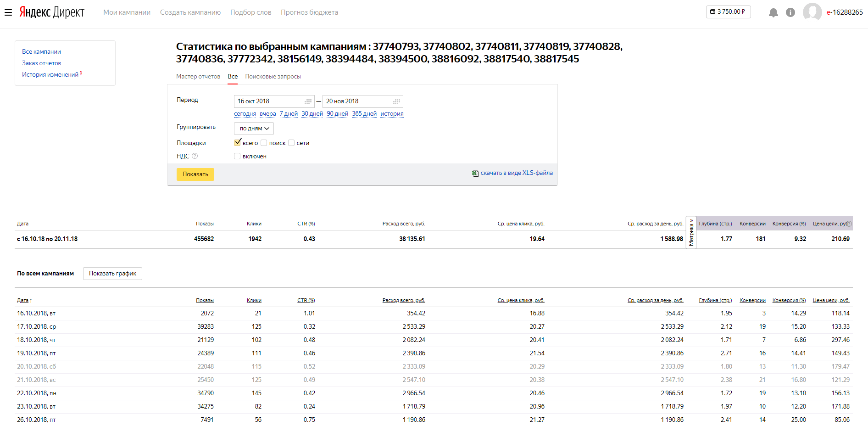This screenshot has height=426, width=868.
Task: Sort by Расход всего, руб. column
Action: point(404,301)
